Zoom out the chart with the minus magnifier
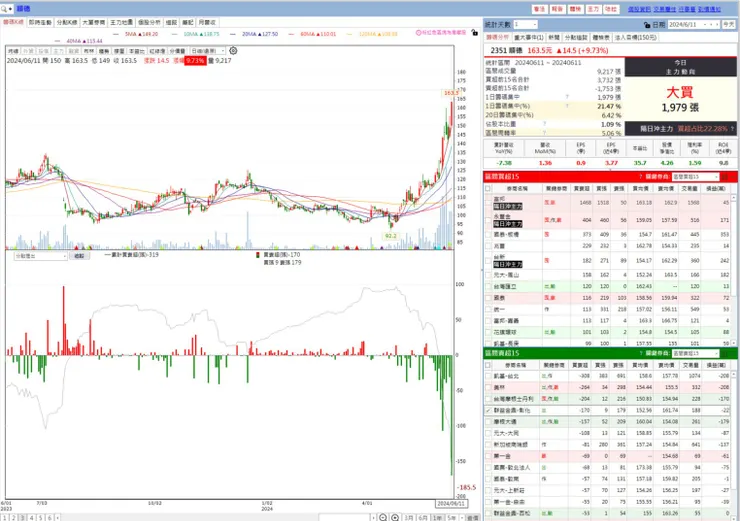The image size is (740, 521). 383,517
